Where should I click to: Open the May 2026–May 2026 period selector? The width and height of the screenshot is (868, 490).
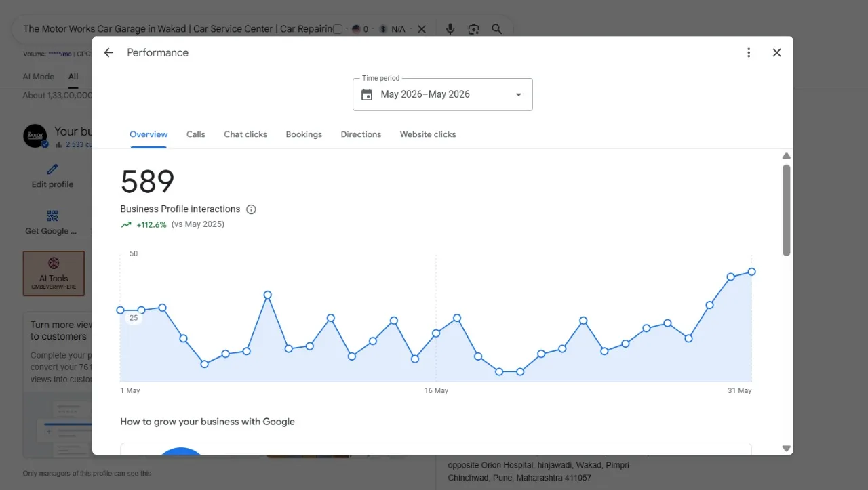pos(443,95)
